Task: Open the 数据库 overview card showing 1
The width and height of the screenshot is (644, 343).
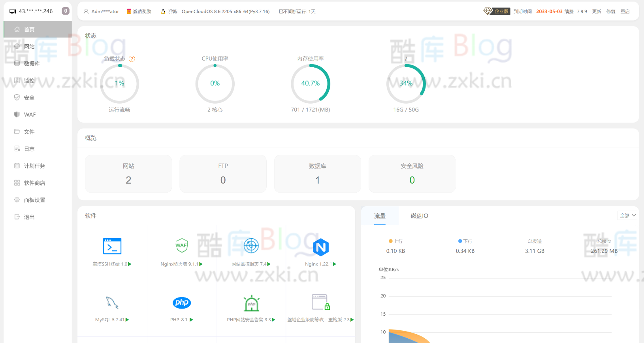Action: tap(318, 174)
